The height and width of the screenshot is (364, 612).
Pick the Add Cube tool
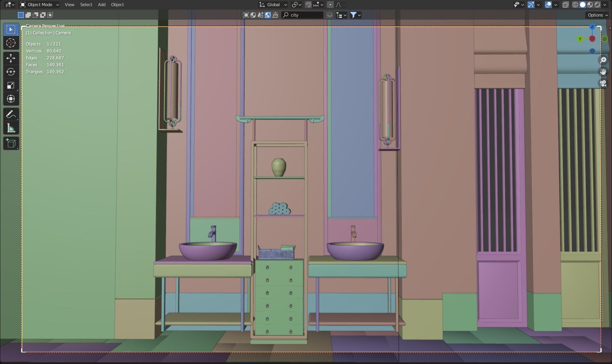coord(11,143)
